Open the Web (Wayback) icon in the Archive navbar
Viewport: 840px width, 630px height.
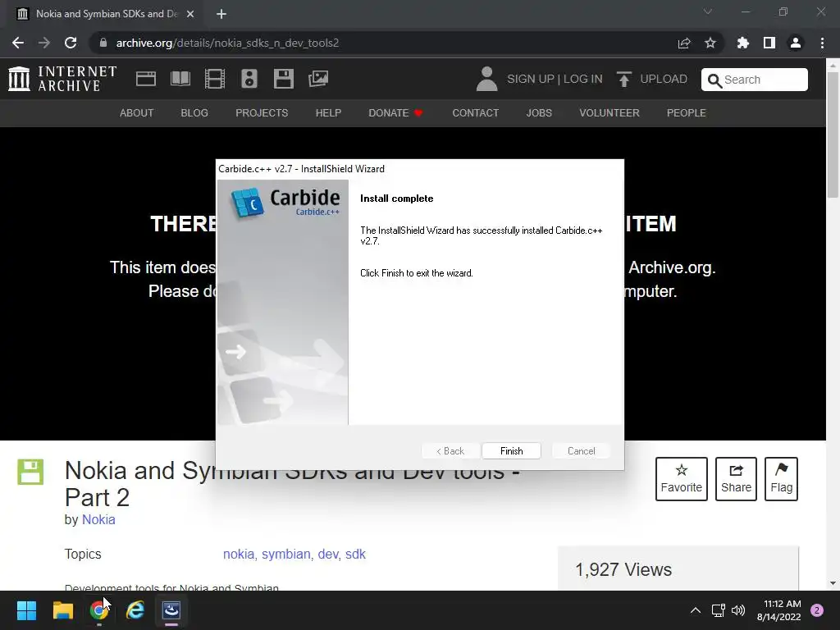click(146, 79)
